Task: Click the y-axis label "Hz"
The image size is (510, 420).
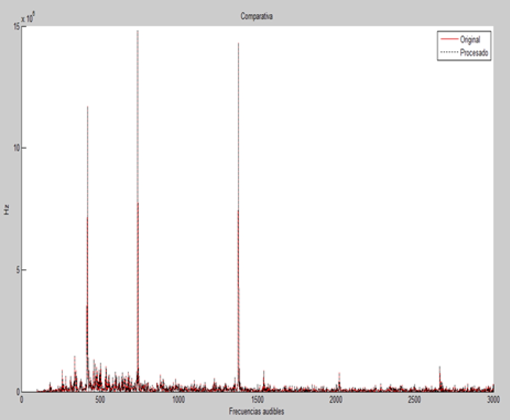Action: point(7,210)
